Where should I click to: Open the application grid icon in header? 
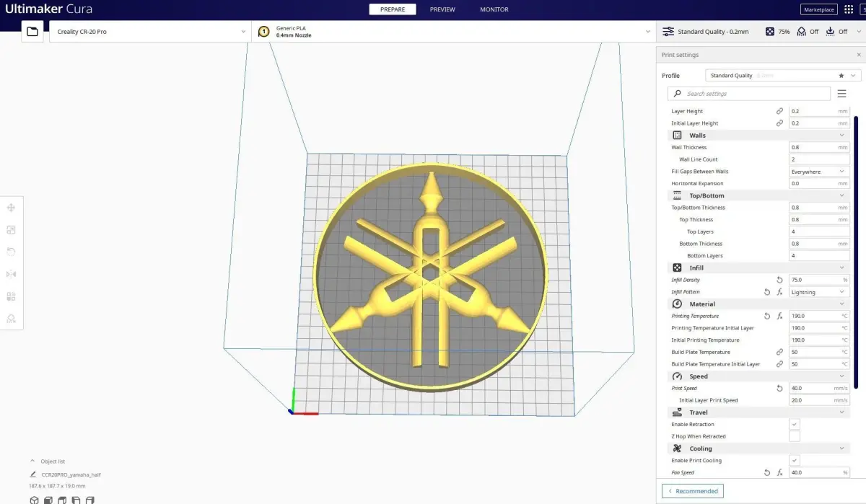tap(848, 9)
